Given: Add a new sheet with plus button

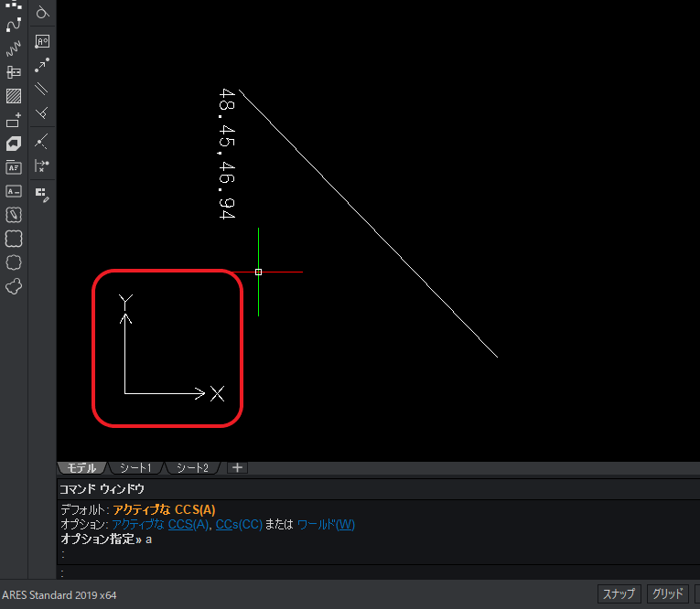Looking at the screenshot, I should pos(238,467).
